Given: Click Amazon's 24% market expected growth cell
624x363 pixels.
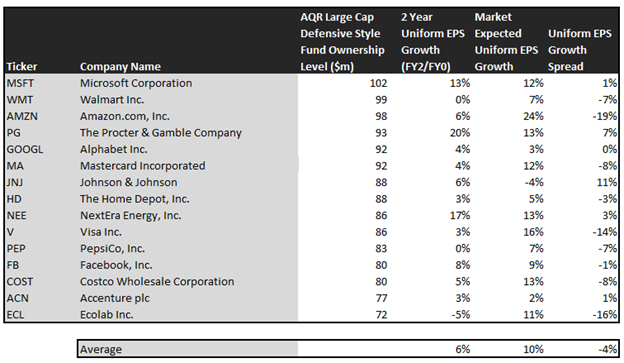Looking at the screenshot, I should click(x=533, y=116).
